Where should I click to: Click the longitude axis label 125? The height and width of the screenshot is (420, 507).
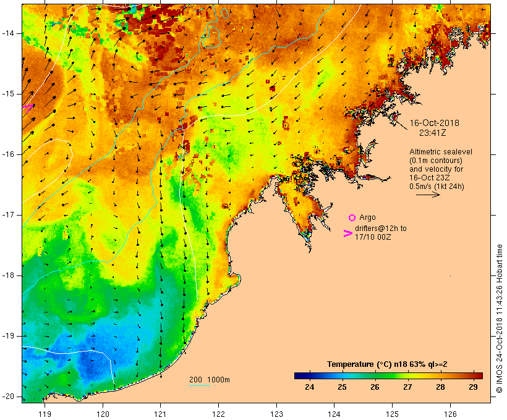pyautogui.click(x=392, y=414)
